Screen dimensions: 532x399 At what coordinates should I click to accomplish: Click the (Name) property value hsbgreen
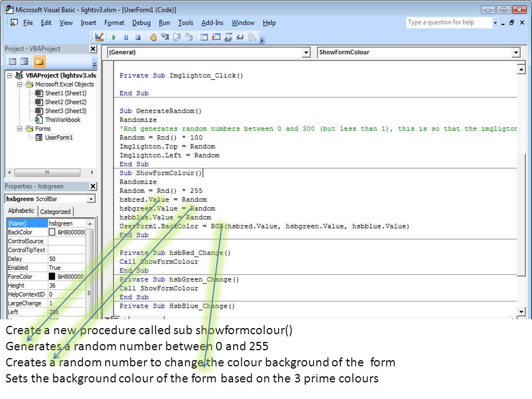tap(66, 223)
